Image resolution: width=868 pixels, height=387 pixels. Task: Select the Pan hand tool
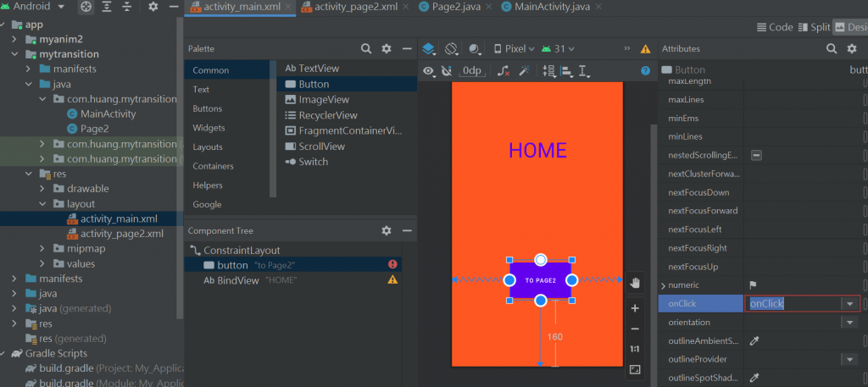(x=635, y=283)
